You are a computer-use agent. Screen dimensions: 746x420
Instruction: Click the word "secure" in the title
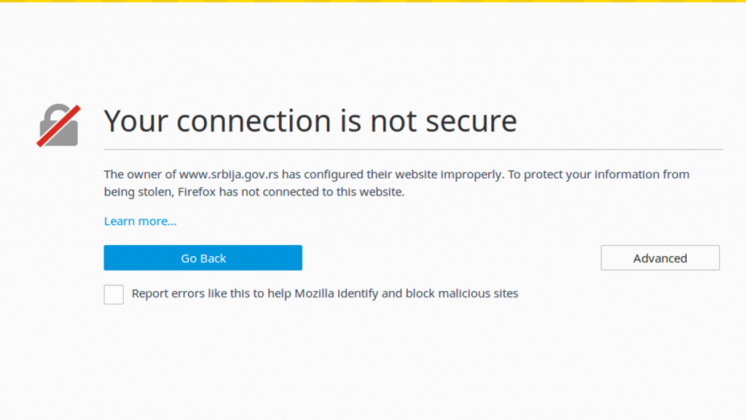click(x=471, y=121)
